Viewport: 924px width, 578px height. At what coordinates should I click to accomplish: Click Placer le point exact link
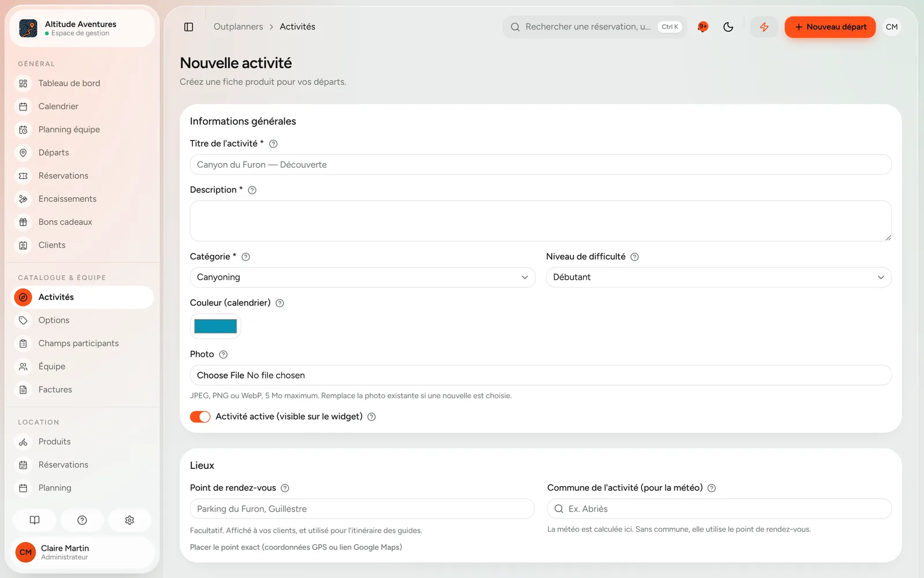[296, 547]
